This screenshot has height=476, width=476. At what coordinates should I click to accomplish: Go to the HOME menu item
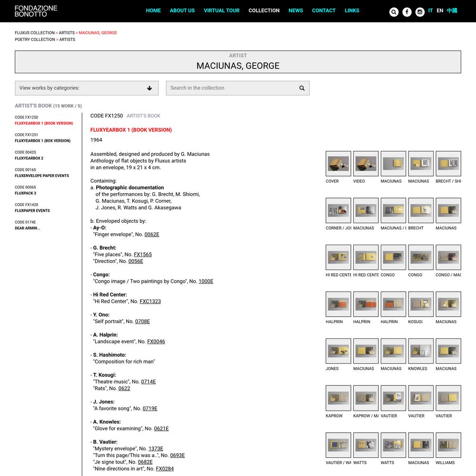(x=153, y=10)
